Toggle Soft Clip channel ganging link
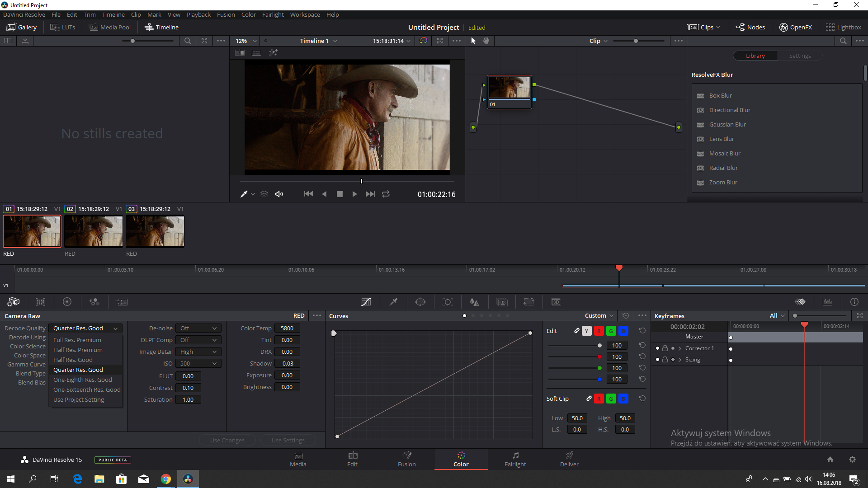 click(x=589, y=399)
